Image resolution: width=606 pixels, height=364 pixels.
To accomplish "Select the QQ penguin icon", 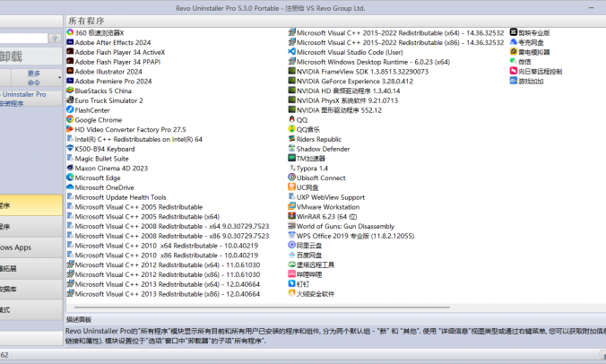I will [291, 119].
